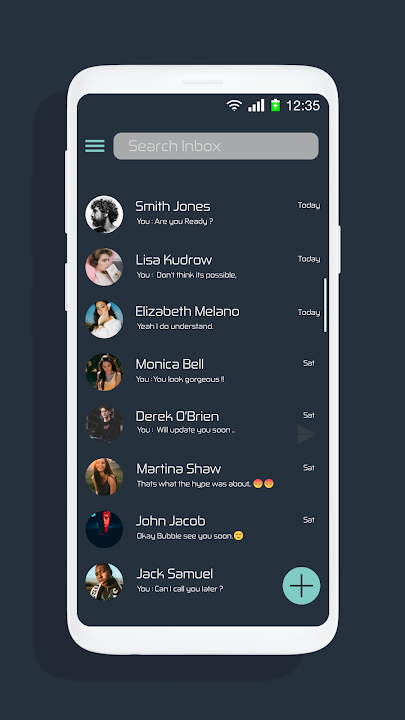
Task: Tap the 12:35 clock in status bar
Action: tap(303, 106)
